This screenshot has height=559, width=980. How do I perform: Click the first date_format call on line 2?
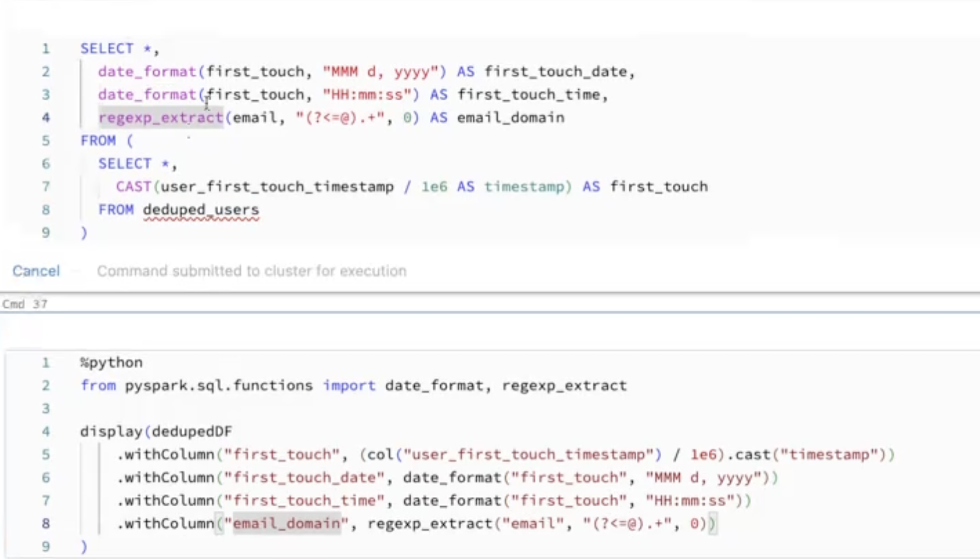coord(147,71)
